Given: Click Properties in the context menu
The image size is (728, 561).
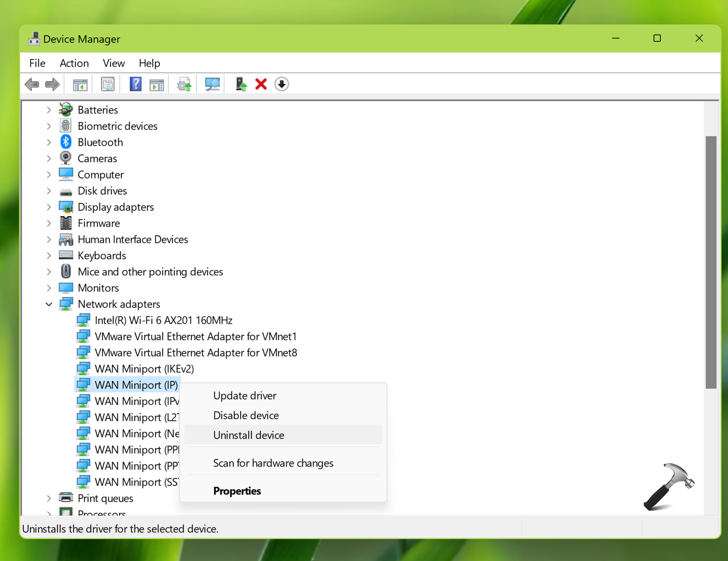Looking at the screenshot, I should (237, 491).
